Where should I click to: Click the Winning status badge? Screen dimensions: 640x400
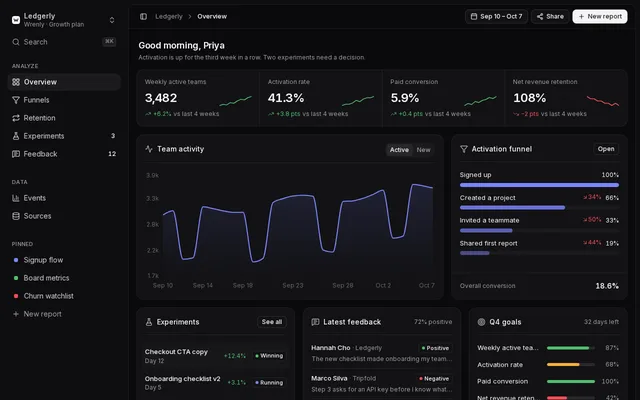[x=269, y=356]
